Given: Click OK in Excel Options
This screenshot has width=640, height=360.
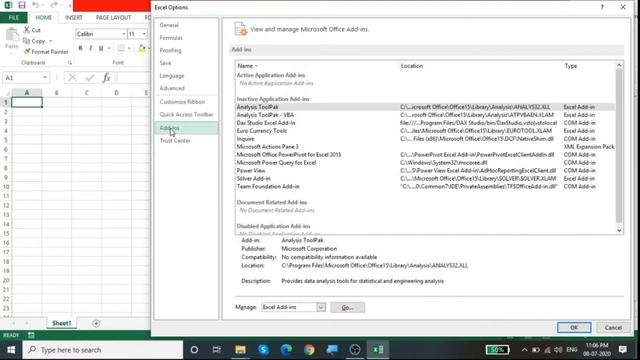Looking at the screenshot, I should (x=574, y=327).
